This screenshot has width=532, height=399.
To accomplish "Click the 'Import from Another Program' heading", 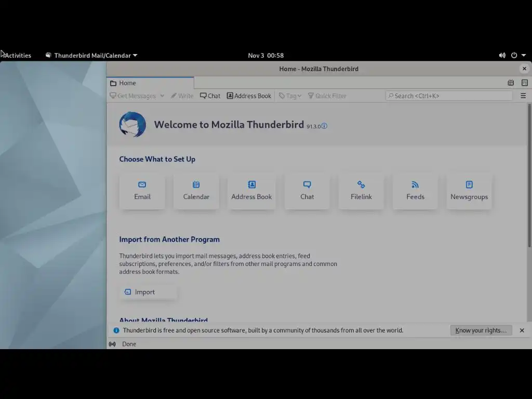I will tap(169, 240).
